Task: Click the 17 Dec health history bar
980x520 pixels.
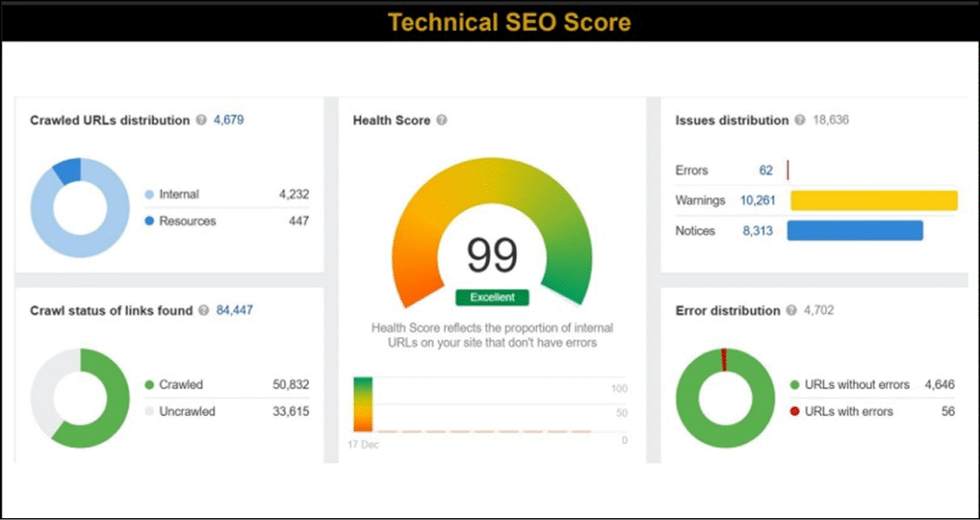Action: pos(362,404)
